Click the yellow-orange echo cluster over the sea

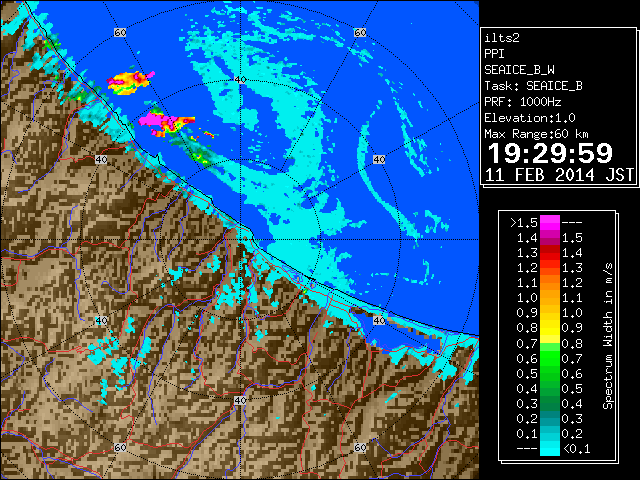pos(129,82)
